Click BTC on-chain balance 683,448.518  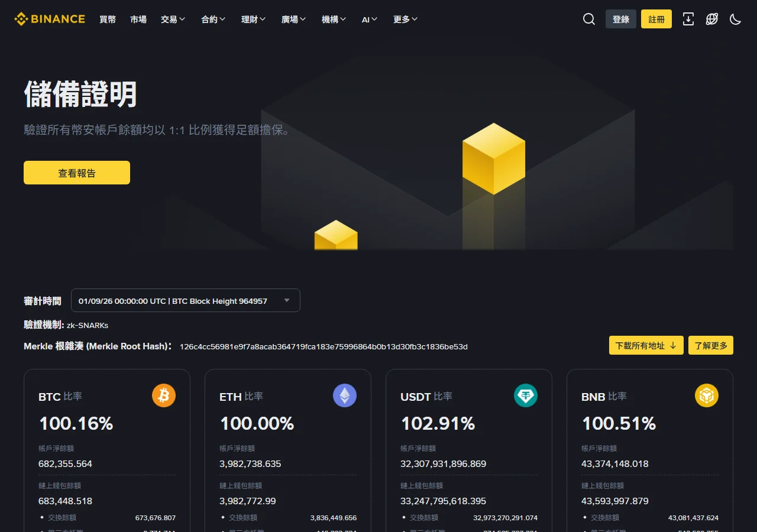pos(65,501)
